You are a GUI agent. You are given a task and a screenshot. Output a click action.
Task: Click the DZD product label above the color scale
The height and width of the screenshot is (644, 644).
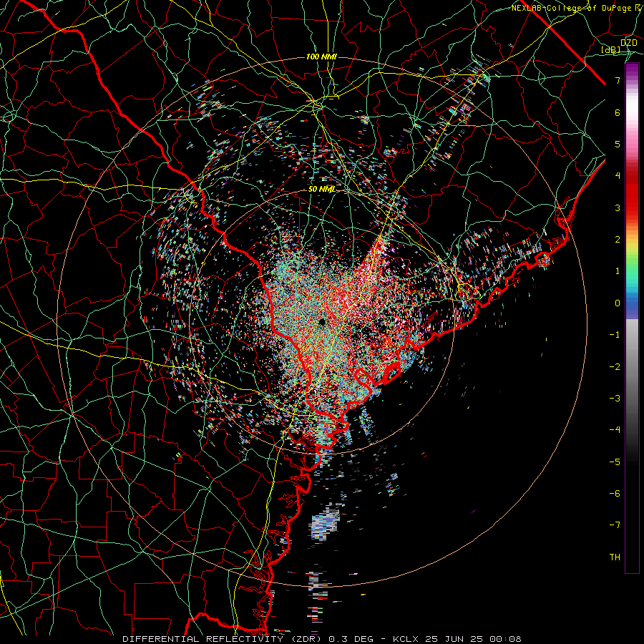click(629, 43)
